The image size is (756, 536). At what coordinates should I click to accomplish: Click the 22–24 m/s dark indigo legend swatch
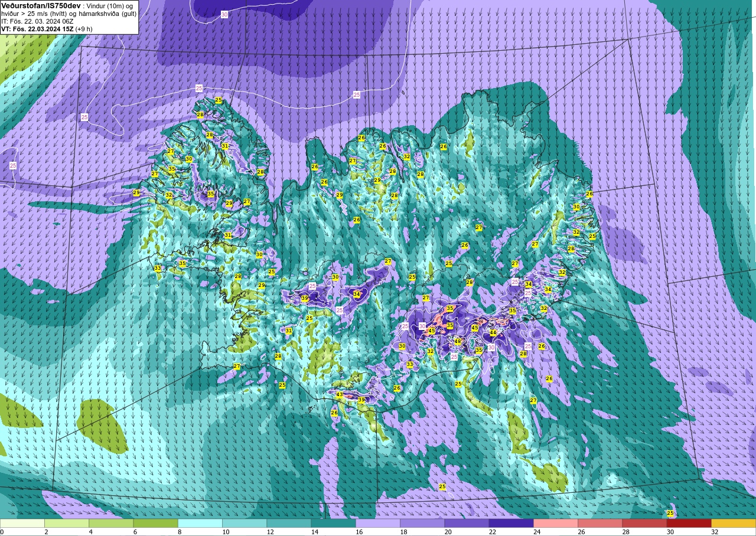(511, 523)
